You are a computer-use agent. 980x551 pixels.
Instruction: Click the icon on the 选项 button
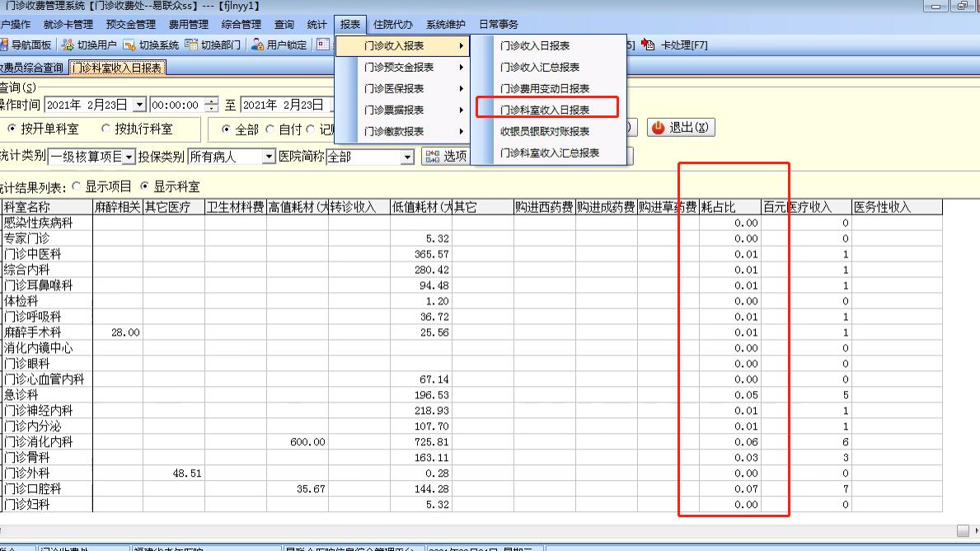[433, 157]
